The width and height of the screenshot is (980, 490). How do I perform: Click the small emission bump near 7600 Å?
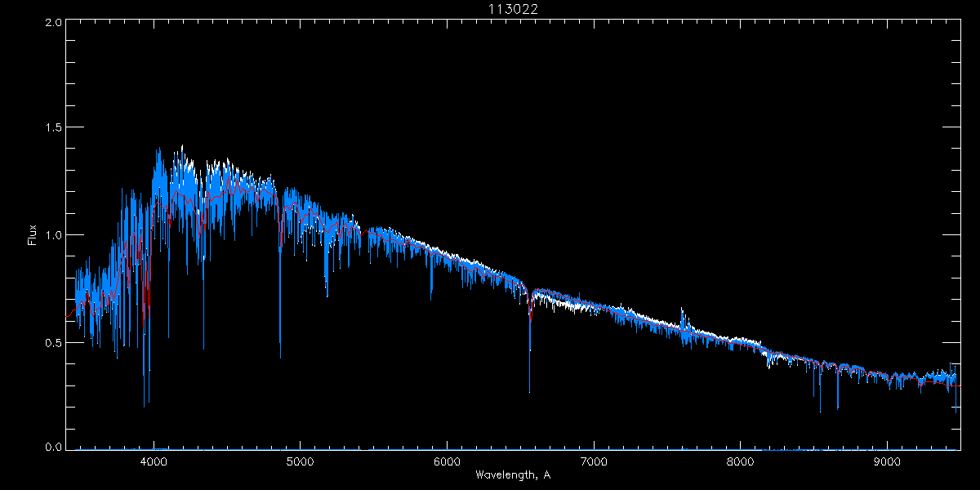[x=682, y=314]
